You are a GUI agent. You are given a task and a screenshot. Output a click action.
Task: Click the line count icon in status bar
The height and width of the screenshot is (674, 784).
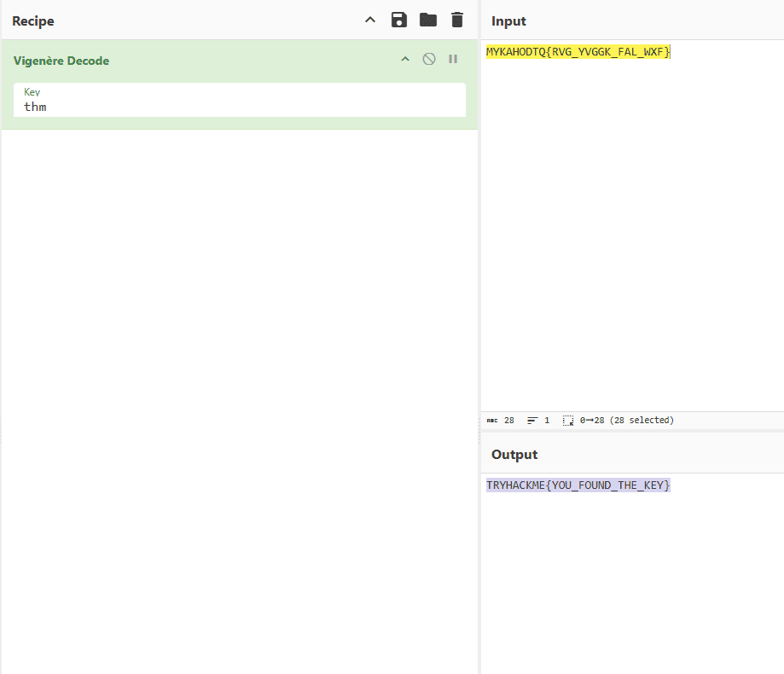coord(532,421)
